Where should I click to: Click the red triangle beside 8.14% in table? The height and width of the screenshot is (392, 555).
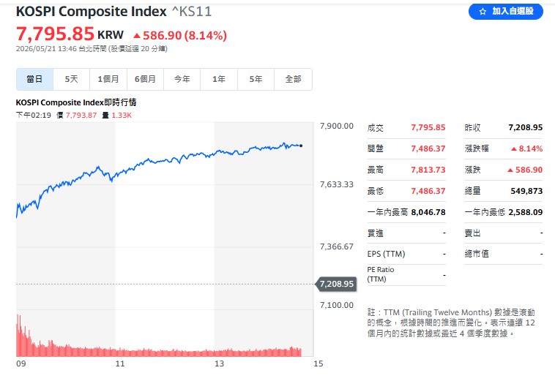(x=513, y=149)
